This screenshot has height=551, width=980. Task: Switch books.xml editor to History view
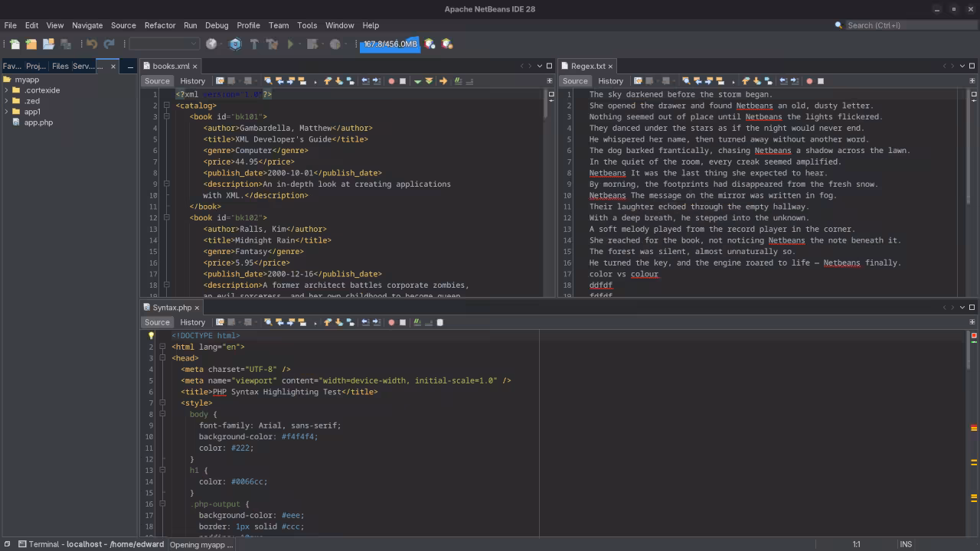[192, 80]
